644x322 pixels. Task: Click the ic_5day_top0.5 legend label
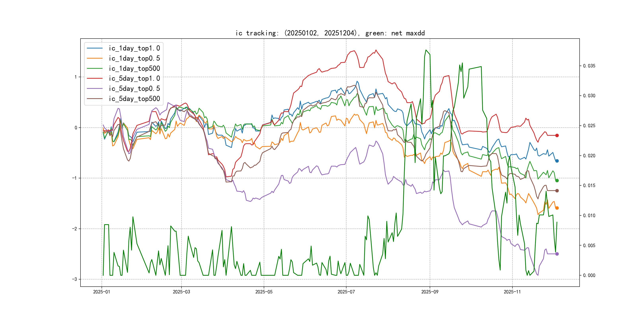(134, 88)
